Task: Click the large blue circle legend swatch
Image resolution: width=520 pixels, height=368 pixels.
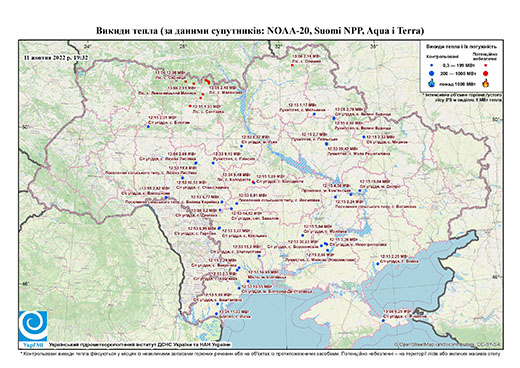Action: pos(432,73)
